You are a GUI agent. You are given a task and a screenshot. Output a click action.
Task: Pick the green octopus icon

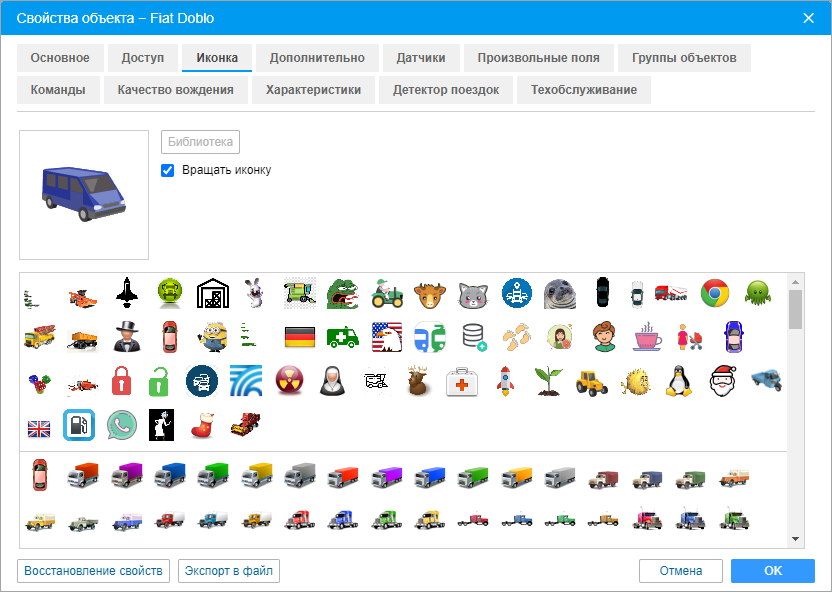(758, 293)
